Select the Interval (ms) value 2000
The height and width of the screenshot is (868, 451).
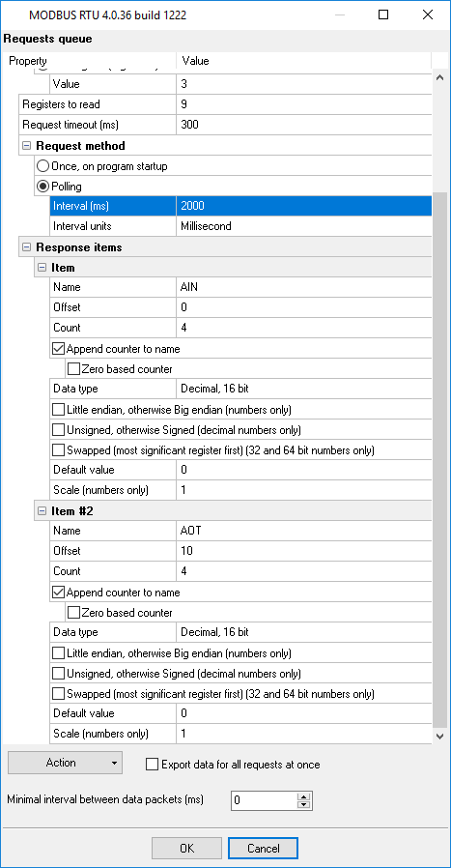(x=304, y=206)
